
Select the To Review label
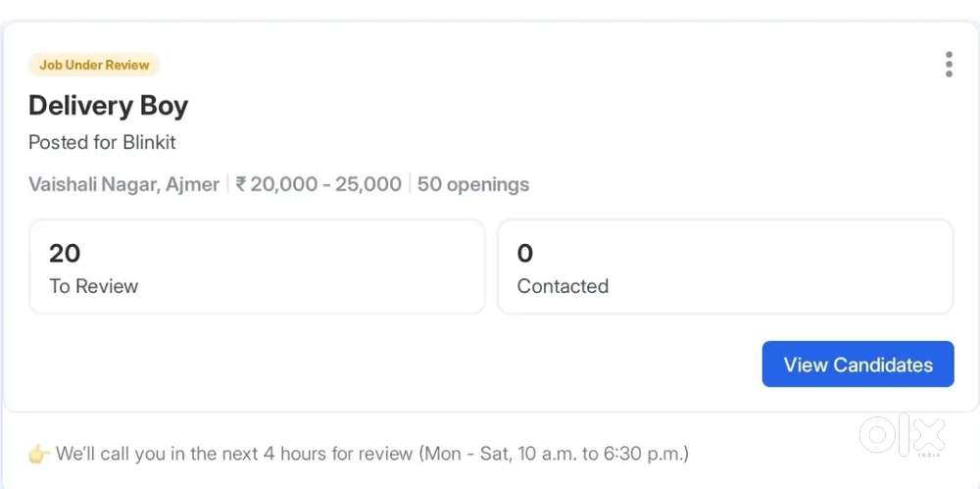pos(93,286)
